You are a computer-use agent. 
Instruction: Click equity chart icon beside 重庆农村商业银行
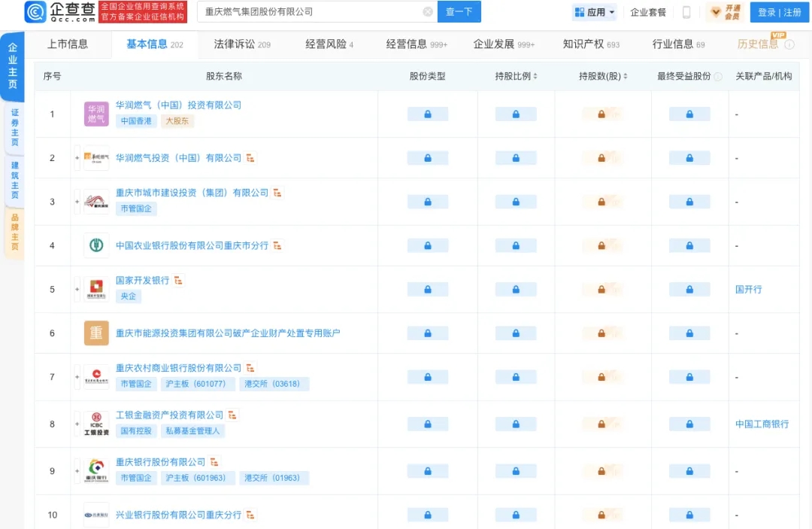coord(250,368)
